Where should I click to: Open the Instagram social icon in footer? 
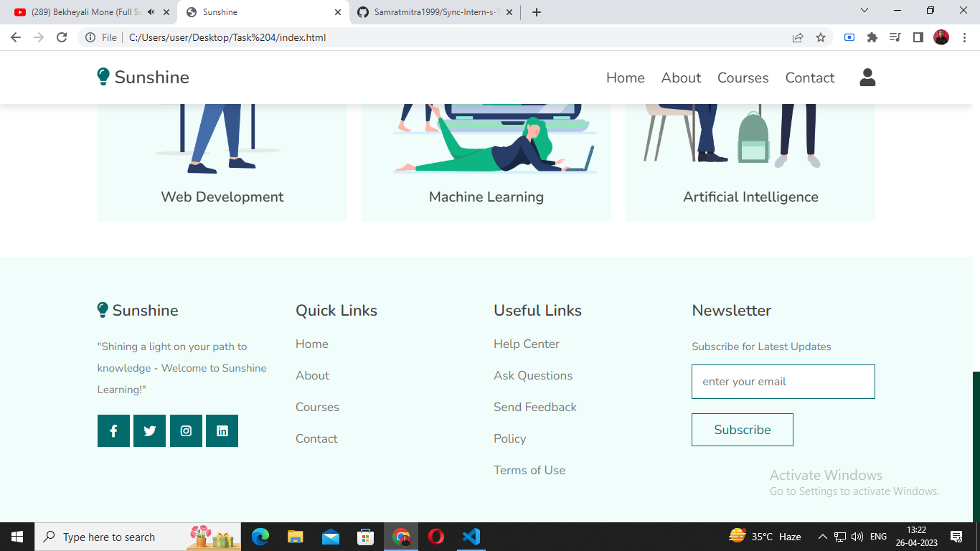[x=186, y=430]
